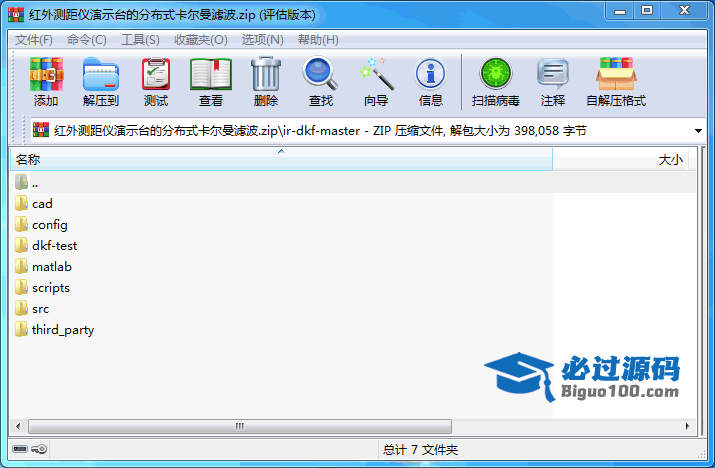715x468 pixels.
Task: Click the 添加 (Add) toolbar icon
Action: 46,74
